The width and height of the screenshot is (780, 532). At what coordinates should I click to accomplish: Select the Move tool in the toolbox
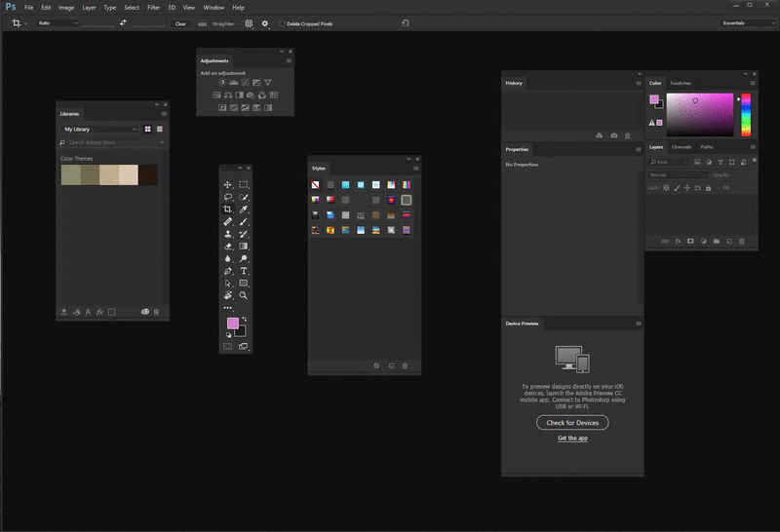(x=228, y=184)
